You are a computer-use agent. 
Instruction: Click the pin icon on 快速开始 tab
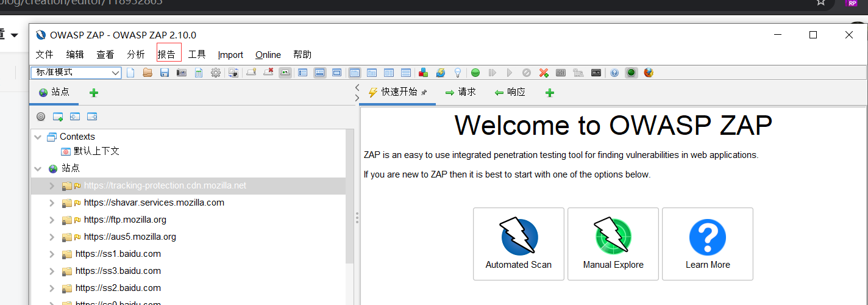point(424,93)
